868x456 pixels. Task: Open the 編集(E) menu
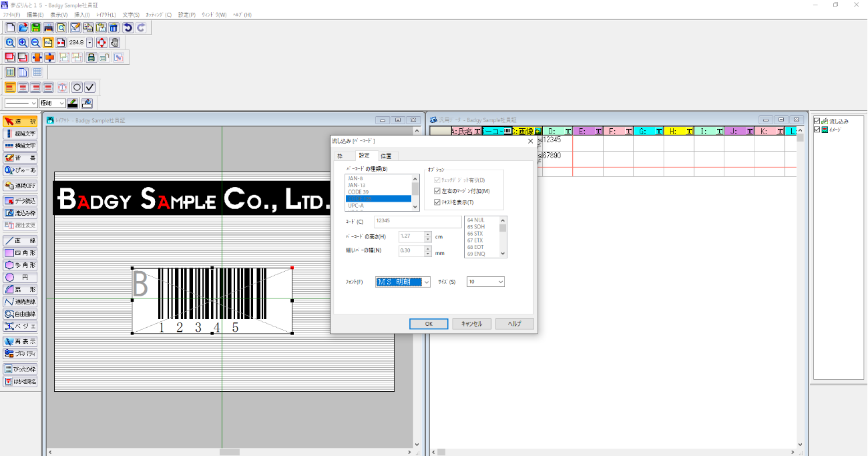pyautogui.click(x=35, y=14)
